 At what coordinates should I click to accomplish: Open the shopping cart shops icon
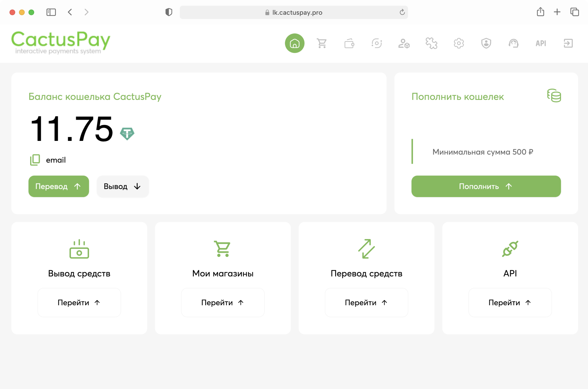[322, 43]
